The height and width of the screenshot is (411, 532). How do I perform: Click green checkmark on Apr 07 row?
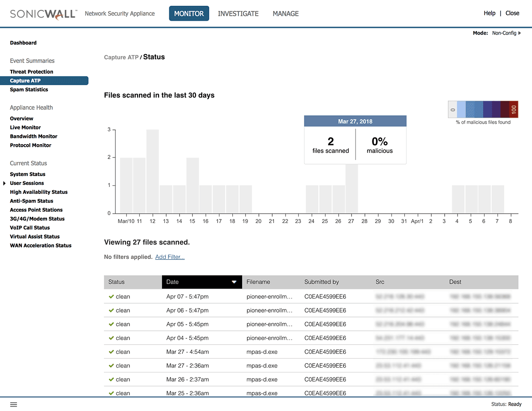(111, 297)
